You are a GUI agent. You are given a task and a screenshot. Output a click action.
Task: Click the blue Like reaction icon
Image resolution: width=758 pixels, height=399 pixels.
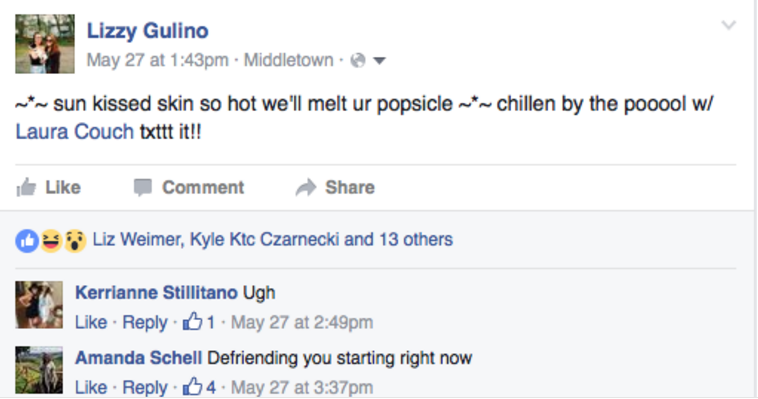tap(27, 240)
